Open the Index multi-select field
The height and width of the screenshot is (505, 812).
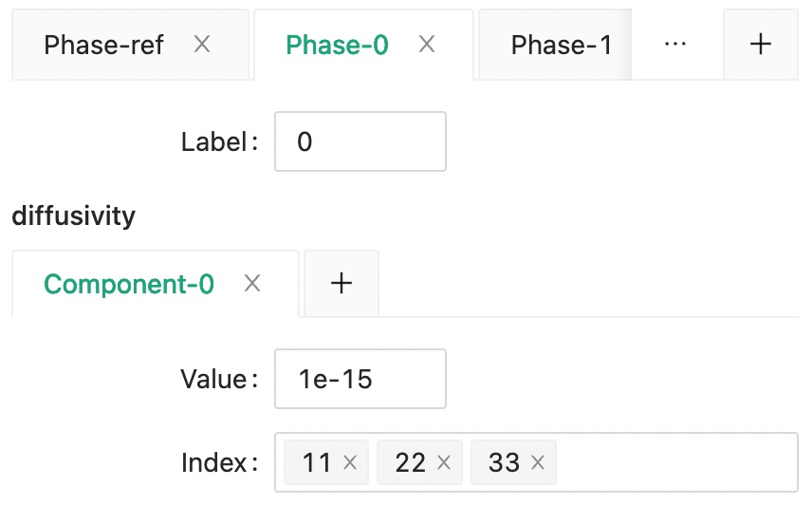click(x=674, y=463)
